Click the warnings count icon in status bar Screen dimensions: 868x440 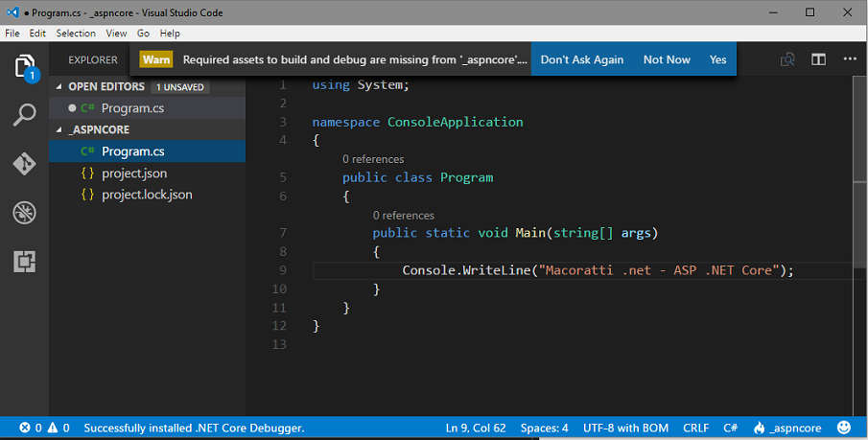coord(52,428)
